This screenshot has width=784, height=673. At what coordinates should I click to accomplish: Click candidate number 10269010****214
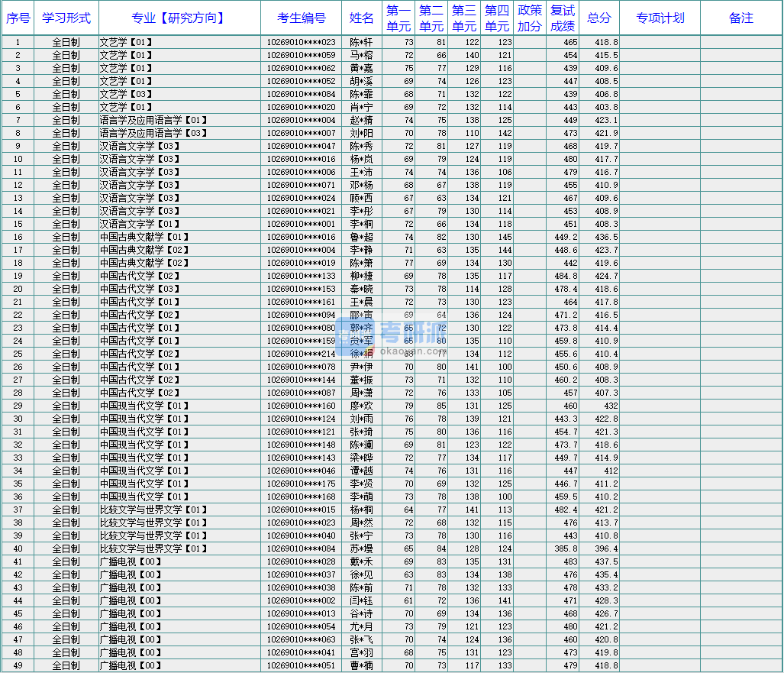tap(301, 354)
